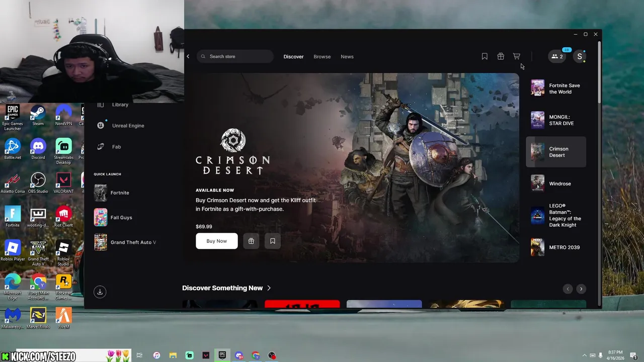Open the notification center on taskbar
This screenshot has width=644, height=362.
[x=633, y=355]
